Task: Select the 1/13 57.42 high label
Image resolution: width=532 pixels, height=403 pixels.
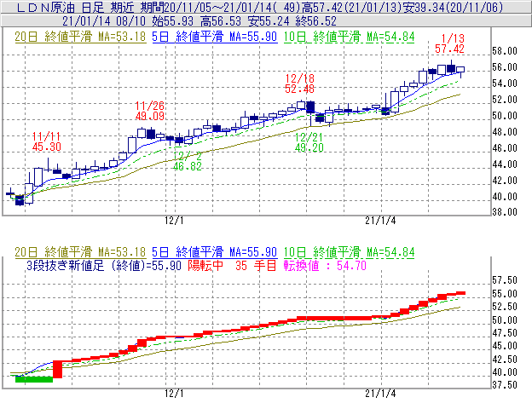Action: click(x=449, y=43)
